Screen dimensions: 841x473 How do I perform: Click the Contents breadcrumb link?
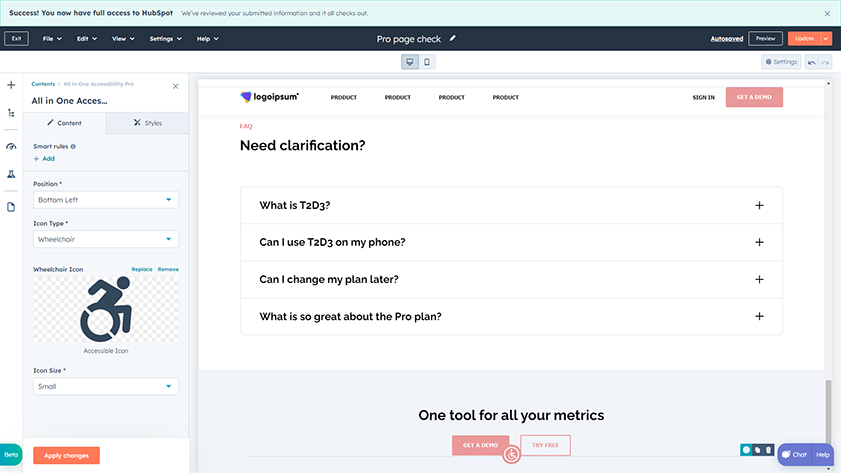tap(43, 84)
